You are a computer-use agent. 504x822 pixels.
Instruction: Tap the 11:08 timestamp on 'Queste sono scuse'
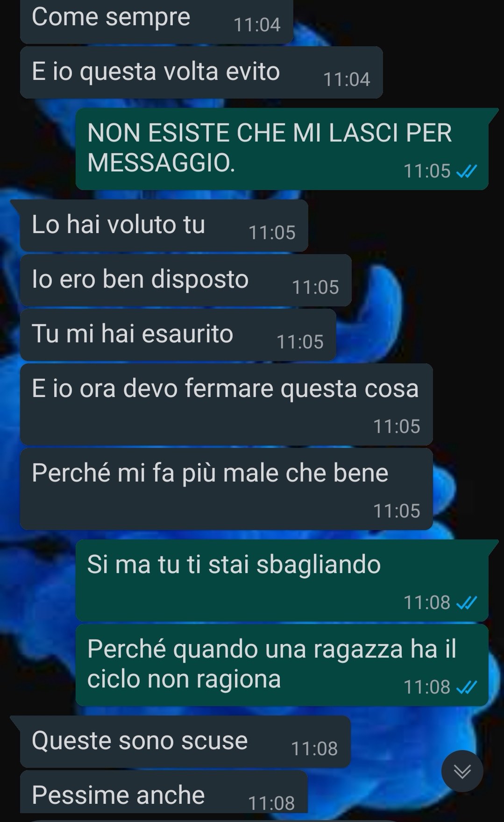click(x=314, y=749)
